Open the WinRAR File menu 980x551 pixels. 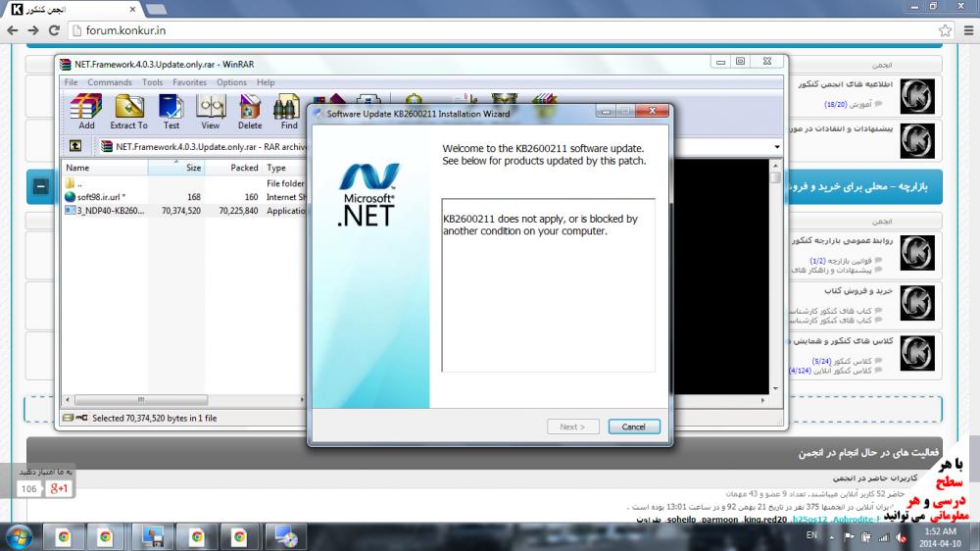[x=72, y=82]
